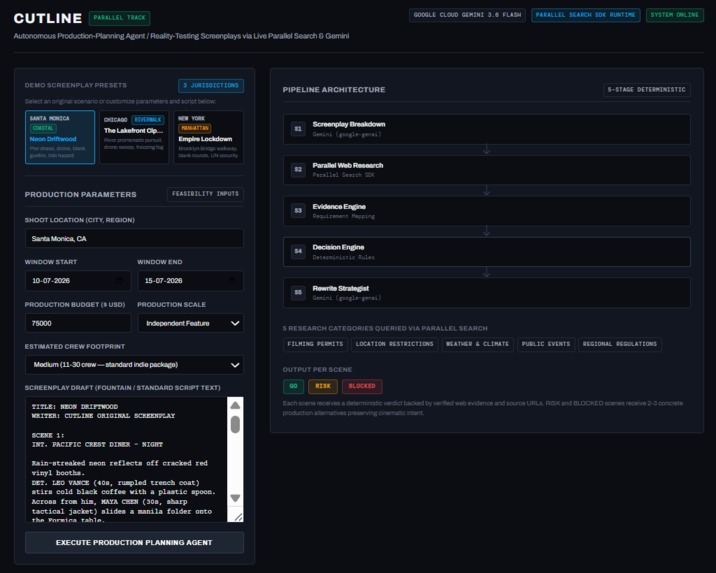Click the screenplay scrollbar down arrow
Image resolution: width=716 pixels, height=573 pixels.
[235, 498]
